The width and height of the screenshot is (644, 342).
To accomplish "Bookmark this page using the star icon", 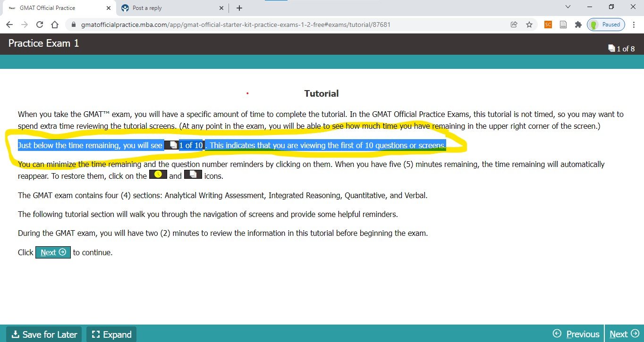I will (x=529, y=24).
